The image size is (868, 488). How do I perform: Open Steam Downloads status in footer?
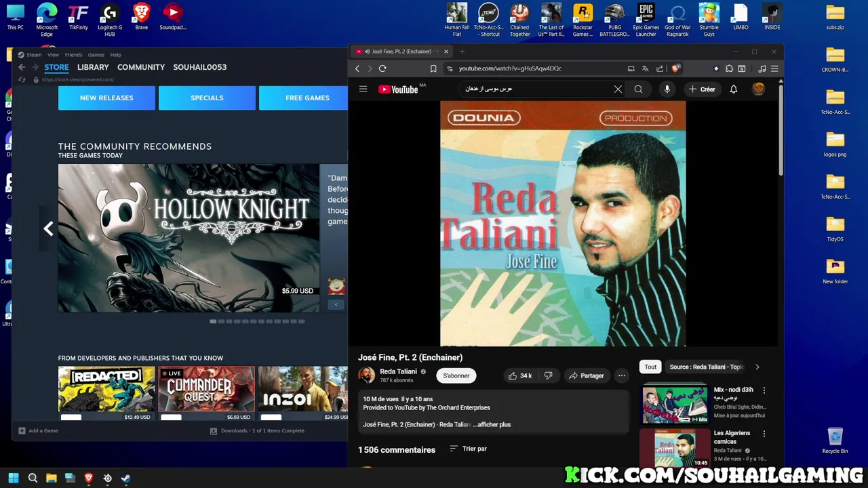click(x=257, y=430)
